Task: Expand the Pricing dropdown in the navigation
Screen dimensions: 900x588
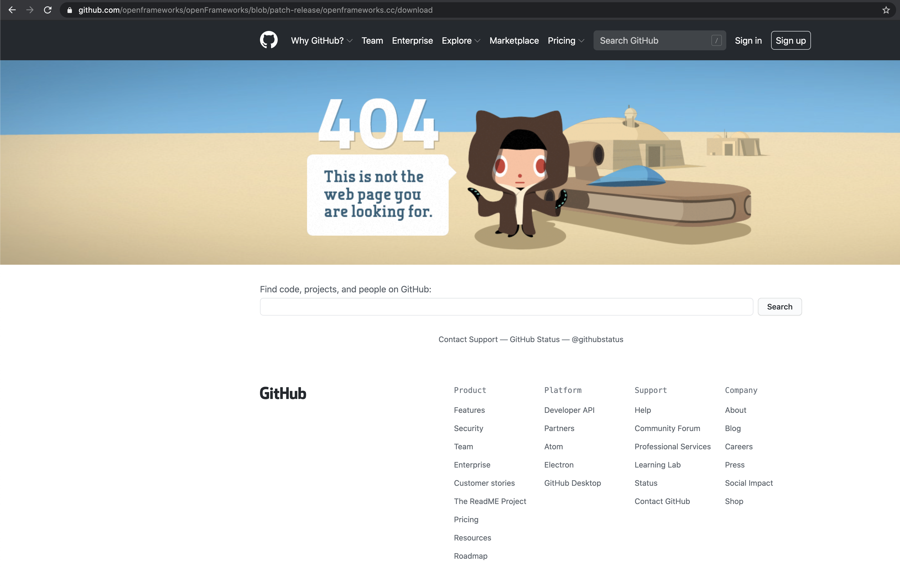Action: tap(565, 40)
